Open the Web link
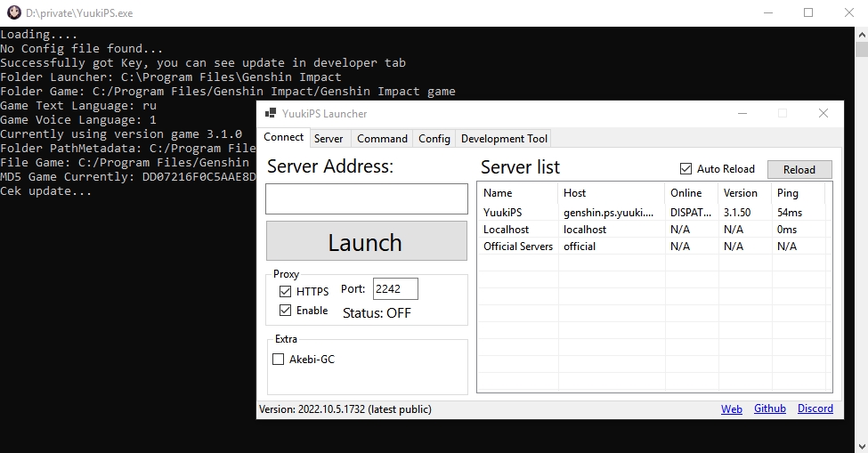868x453 pixels. point(731,409)
